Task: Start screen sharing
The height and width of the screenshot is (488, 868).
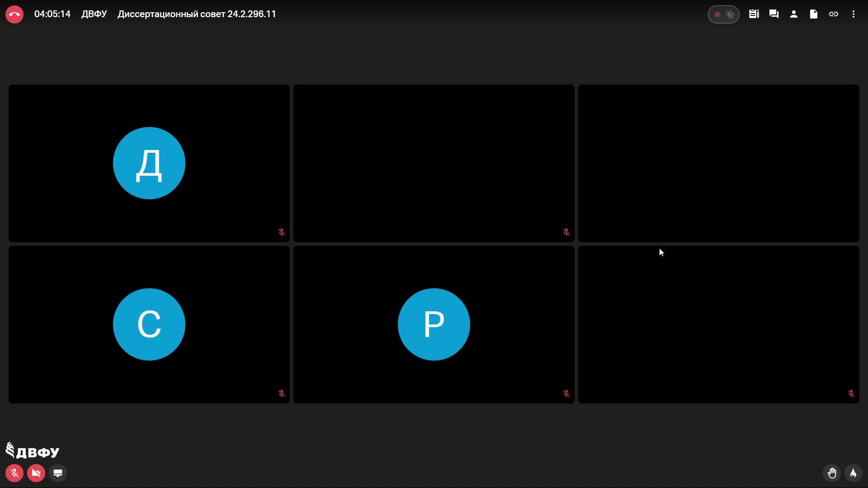Action: (x=58, y=473)
